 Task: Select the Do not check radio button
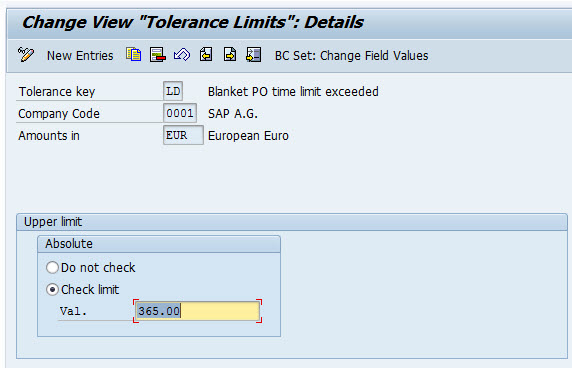pyautogui.click(x=52, y=268)
